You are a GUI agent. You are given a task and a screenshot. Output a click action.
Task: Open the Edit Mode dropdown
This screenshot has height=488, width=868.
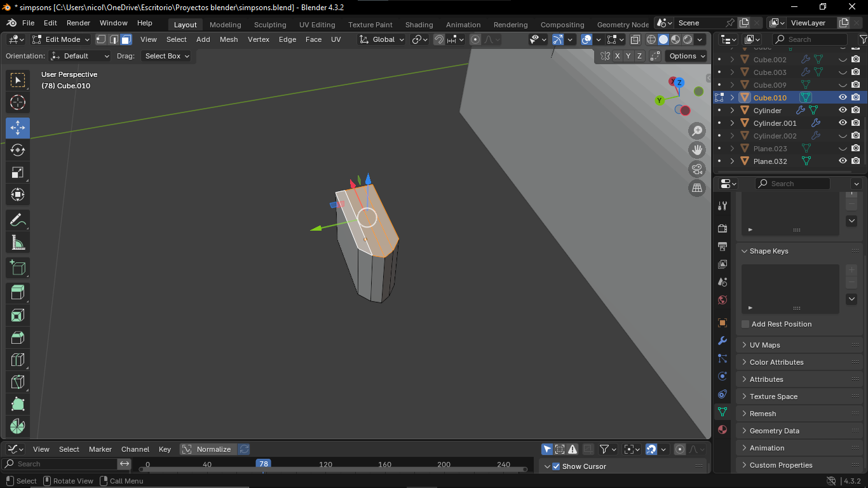tap(60, 39)
